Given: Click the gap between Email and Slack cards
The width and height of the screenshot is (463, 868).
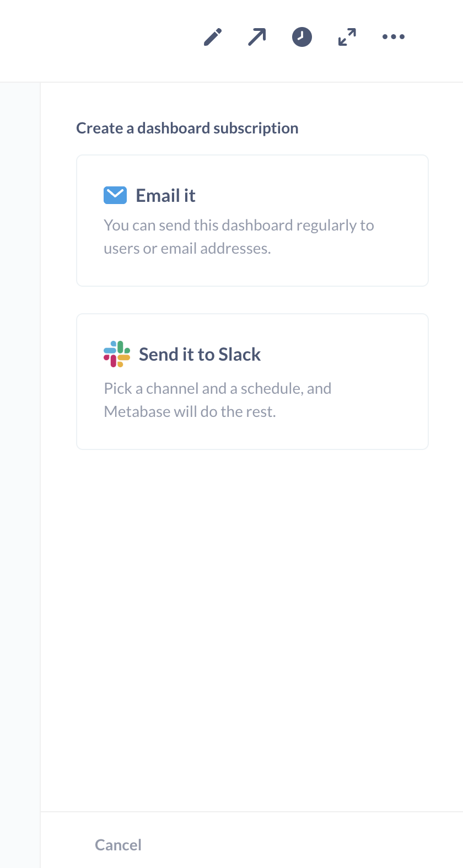Looking at the screenshot, I should pyautogui.click(x=252, y=300).
